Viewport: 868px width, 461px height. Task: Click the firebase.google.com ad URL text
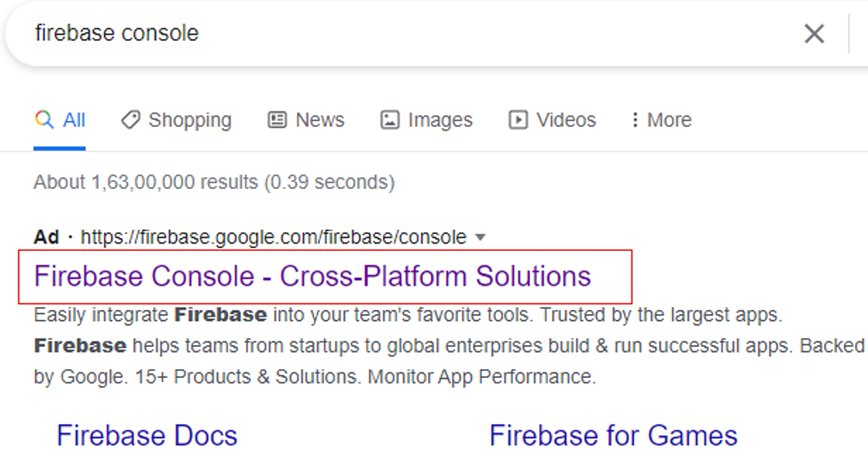click(273, 237)
